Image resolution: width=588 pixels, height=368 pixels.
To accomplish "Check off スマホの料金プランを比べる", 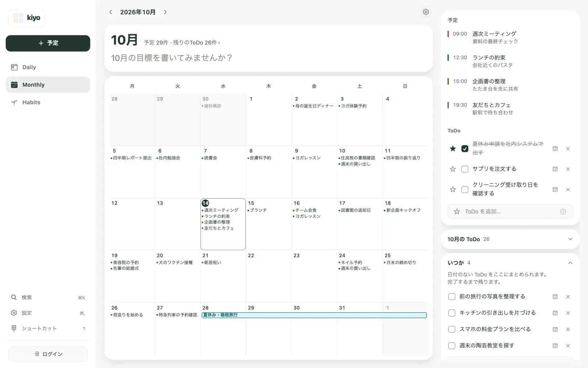I will (452, 329).
